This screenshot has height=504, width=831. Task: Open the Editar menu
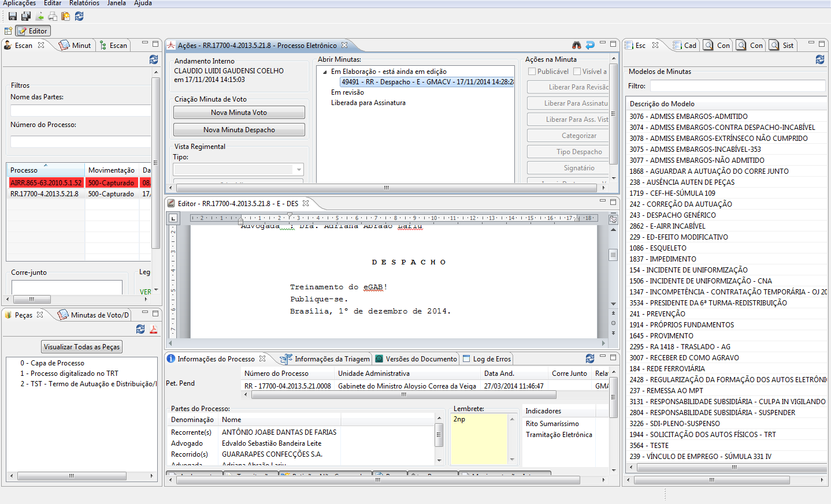[53, 3]
